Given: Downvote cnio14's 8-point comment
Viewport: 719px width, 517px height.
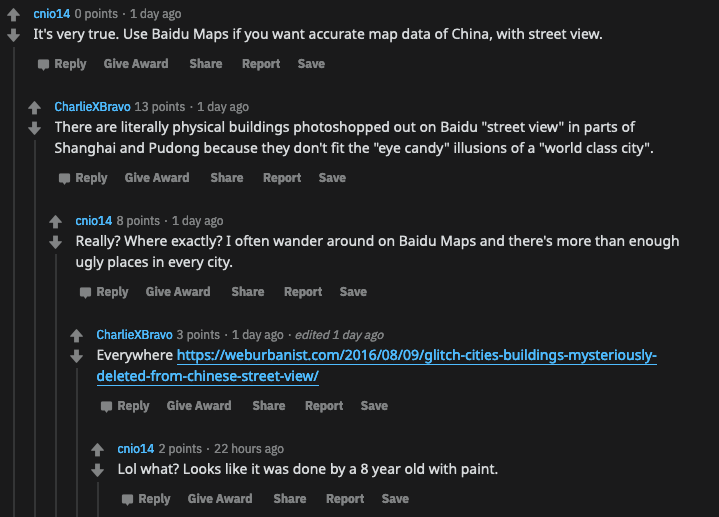Looking at the screenshot, I should [x=55, y=242].
